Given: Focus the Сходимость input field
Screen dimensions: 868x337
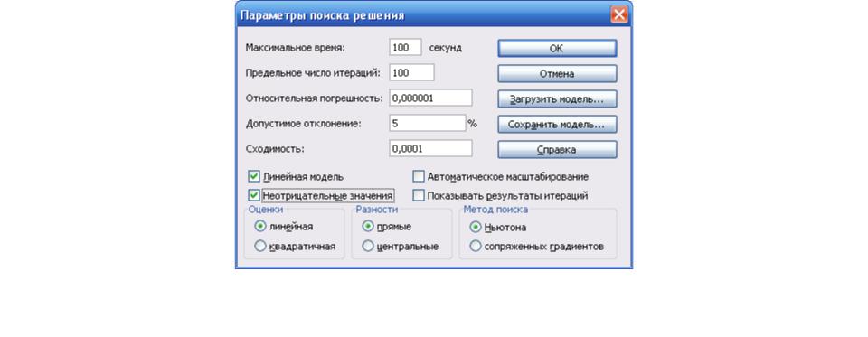Looking at the screenshot, I should tap(430, 148).
